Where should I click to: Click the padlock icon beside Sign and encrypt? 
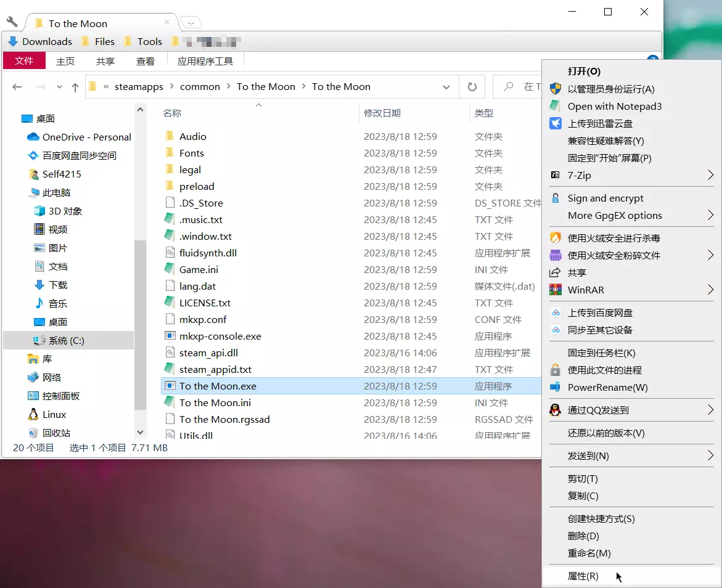pos(556,198)
